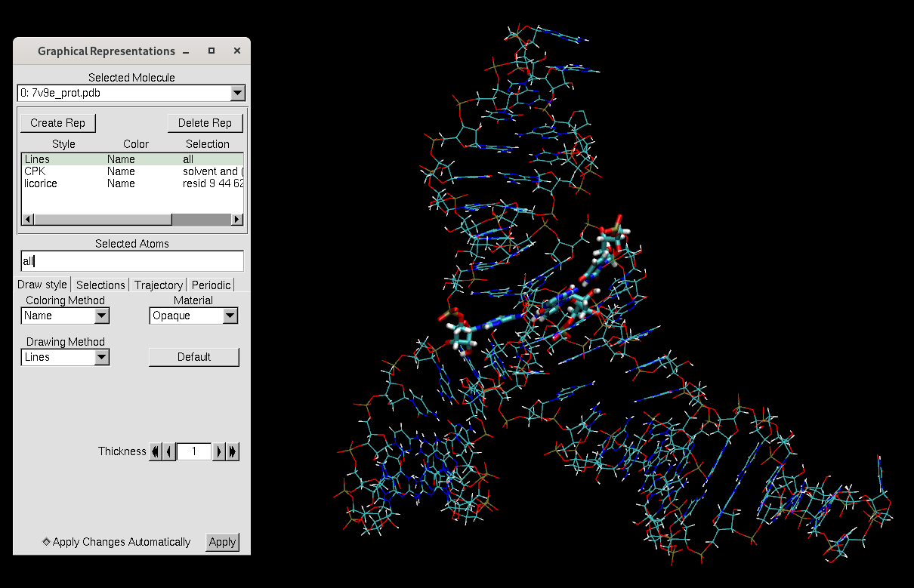The image size is (914, 588).
Task: Increase Thickness with single right arrow
Action: (x=219, y=451)
